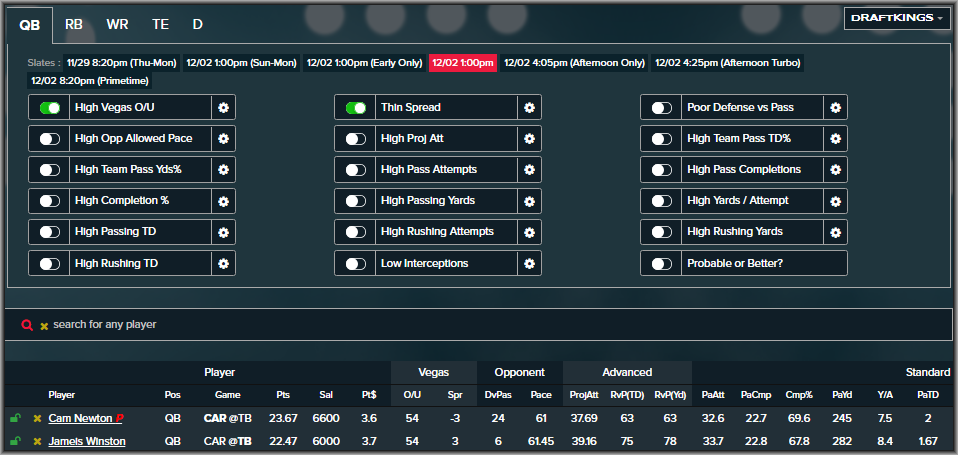This screenshot has height=455, width=958.
Task: Enable the Poor Defense vs Pass toggle
Action: coord(662,107)
